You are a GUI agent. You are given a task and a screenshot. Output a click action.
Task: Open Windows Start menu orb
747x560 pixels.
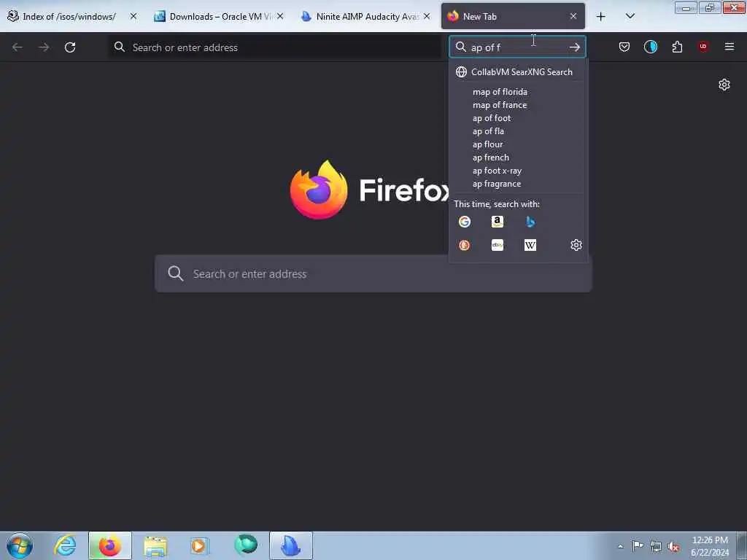click(20, 545)
